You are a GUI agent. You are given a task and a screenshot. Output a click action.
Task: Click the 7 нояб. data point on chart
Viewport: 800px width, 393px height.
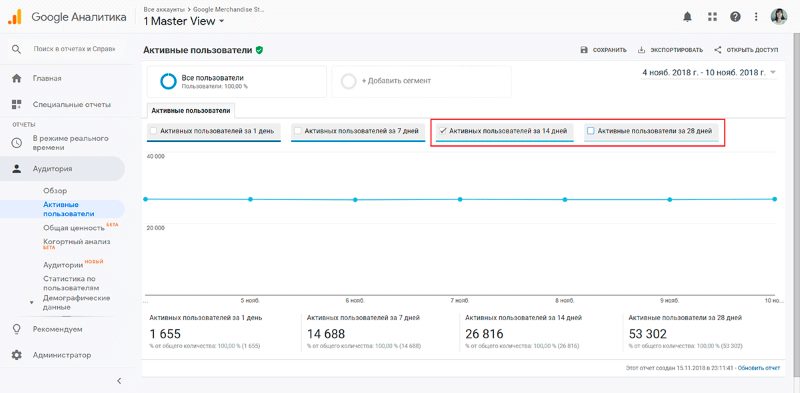click(x=460, y=199)
